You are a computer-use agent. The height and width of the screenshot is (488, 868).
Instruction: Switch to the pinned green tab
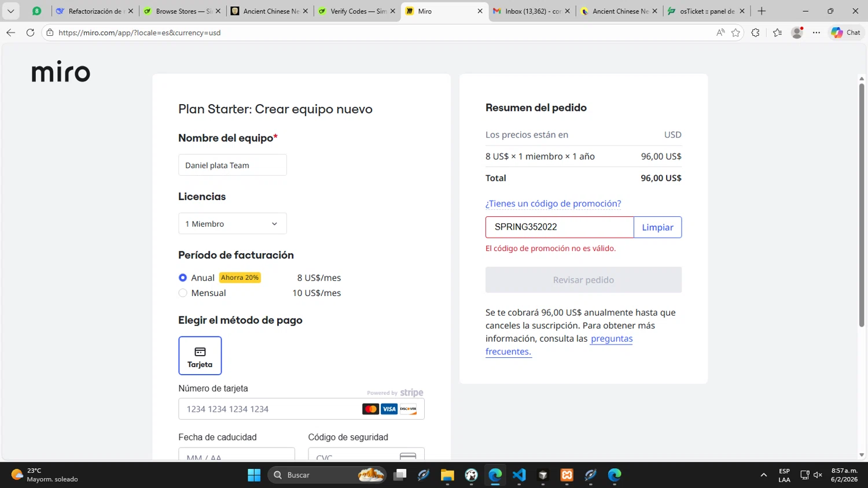pyautogui.click(x=36, y=11)
